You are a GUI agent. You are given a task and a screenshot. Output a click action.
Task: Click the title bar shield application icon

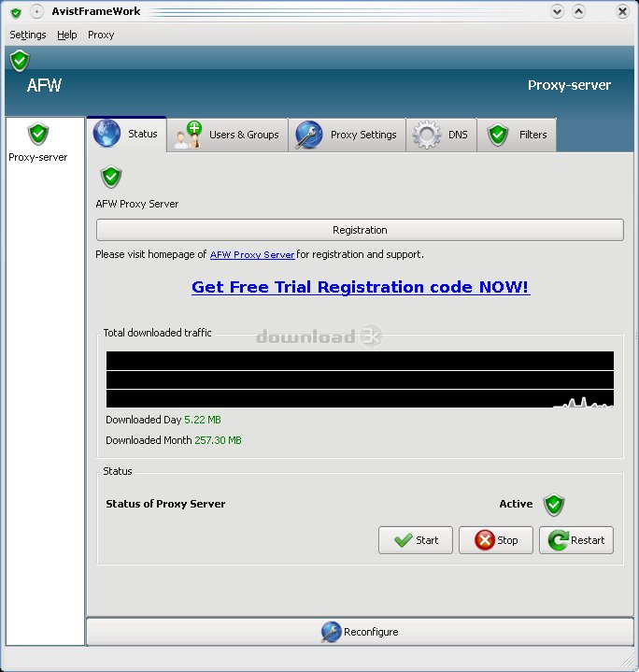[x=16, y=12]
